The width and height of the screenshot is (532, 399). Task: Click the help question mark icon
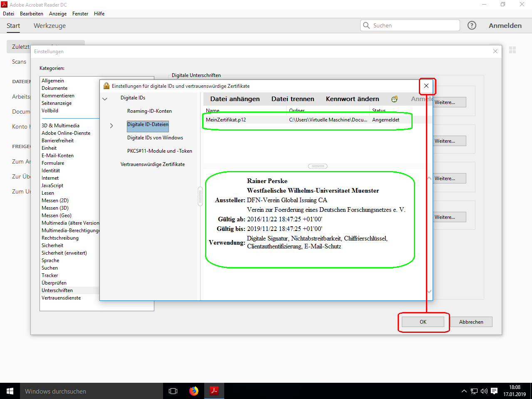coord(472,25)
